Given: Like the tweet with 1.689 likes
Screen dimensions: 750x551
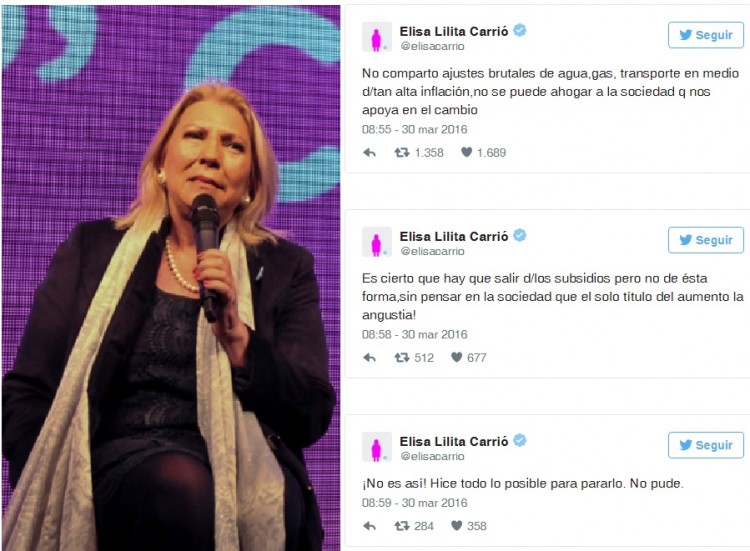Looking at the screenshot, I should [466, 152].
